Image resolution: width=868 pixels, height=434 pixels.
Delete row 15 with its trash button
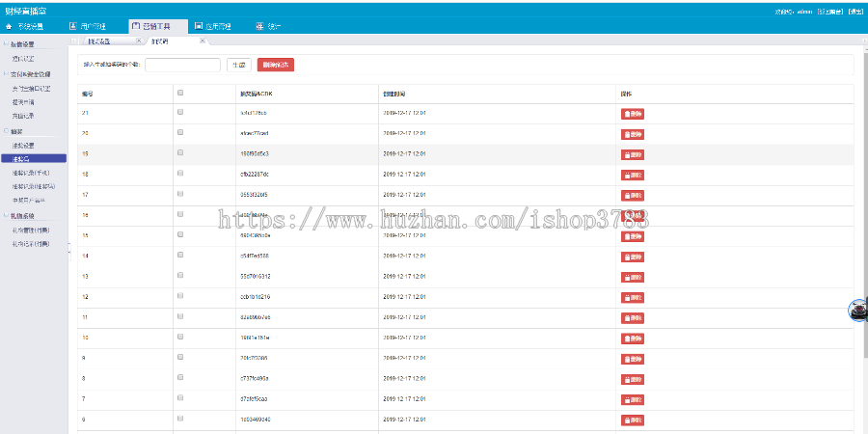coord(632,236)
